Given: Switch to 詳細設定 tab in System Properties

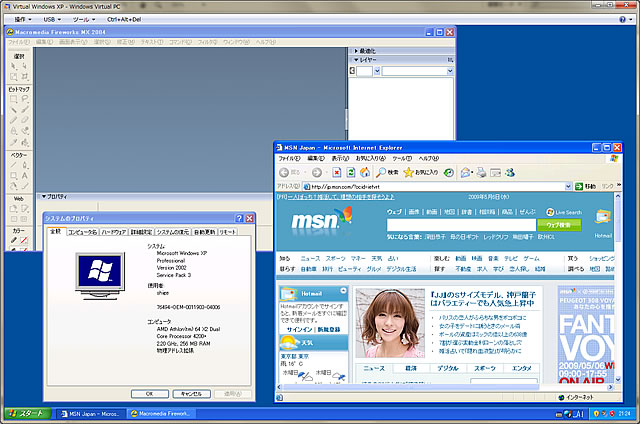Looking at the screenshot, I should pos(141,232).
